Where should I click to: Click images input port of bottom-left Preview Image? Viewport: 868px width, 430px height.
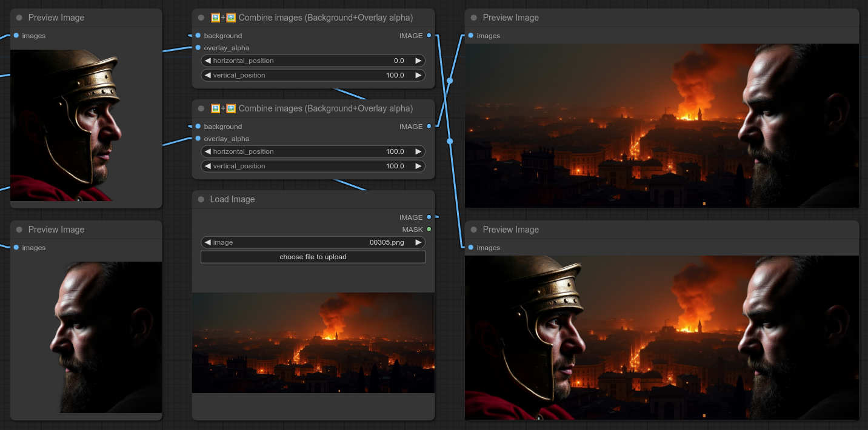pyautogui.click(x=16, y=248)
